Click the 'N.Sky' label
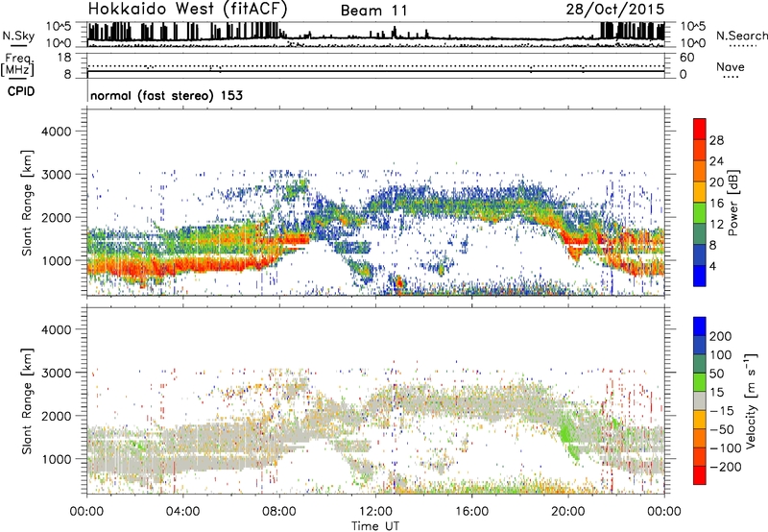Viewport: 768px width, 532px height. click(x=18, y=36)
